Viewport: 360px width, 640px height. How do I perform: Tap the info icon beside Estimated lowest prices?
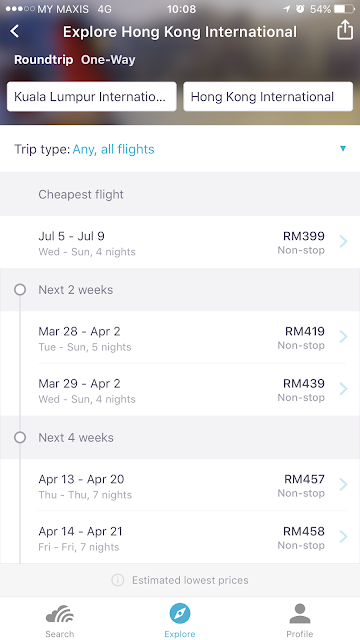[118, 580]
